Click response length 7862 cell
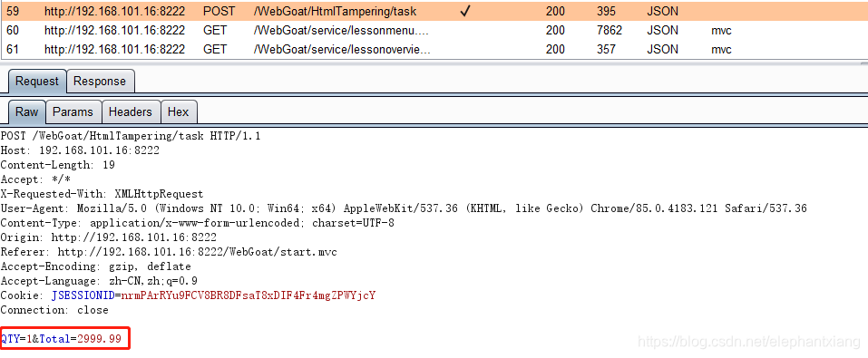The height and width of the screenshot is (358, 868). [610, 30]
